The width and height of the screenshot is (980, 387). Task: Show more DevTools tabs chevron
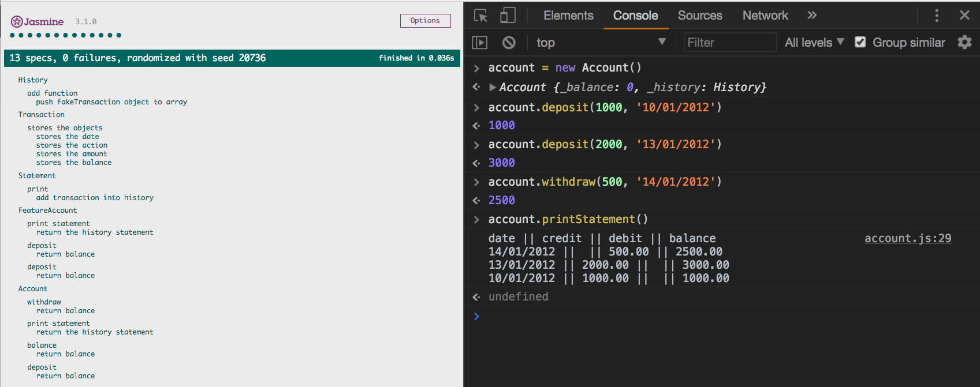click(x=812, y=15)
